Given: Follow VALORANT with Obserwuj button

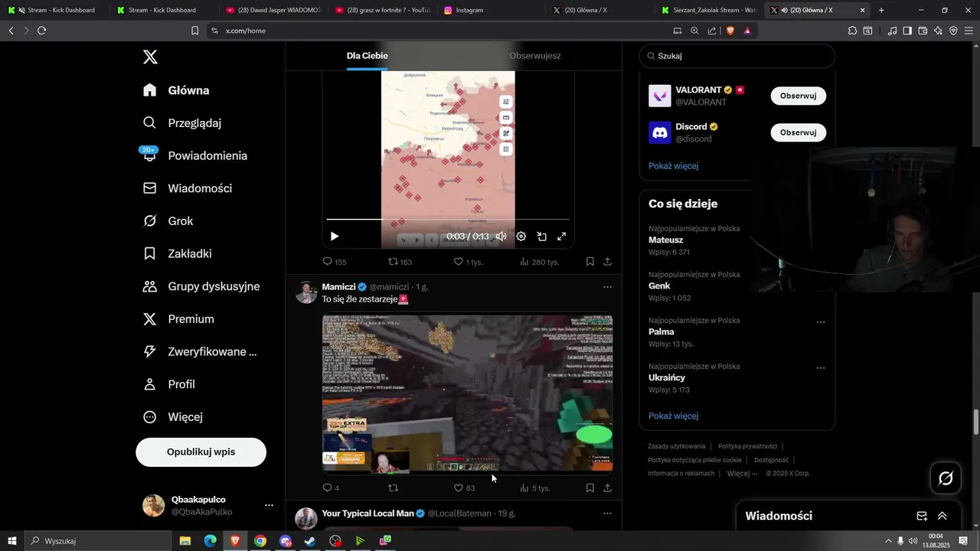Looking at the screenshot, I should coord(798,96).
